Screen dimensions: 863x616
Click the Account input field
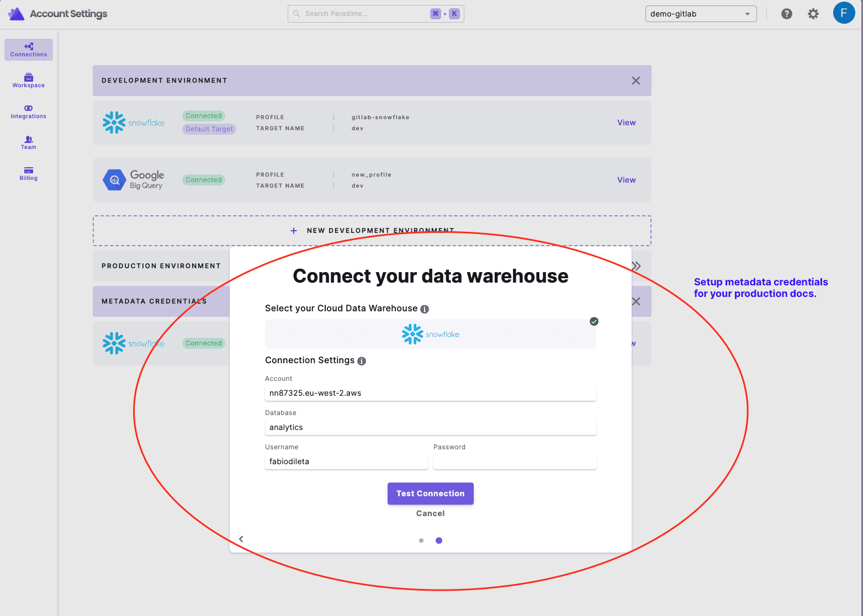[x=431, y=393]
